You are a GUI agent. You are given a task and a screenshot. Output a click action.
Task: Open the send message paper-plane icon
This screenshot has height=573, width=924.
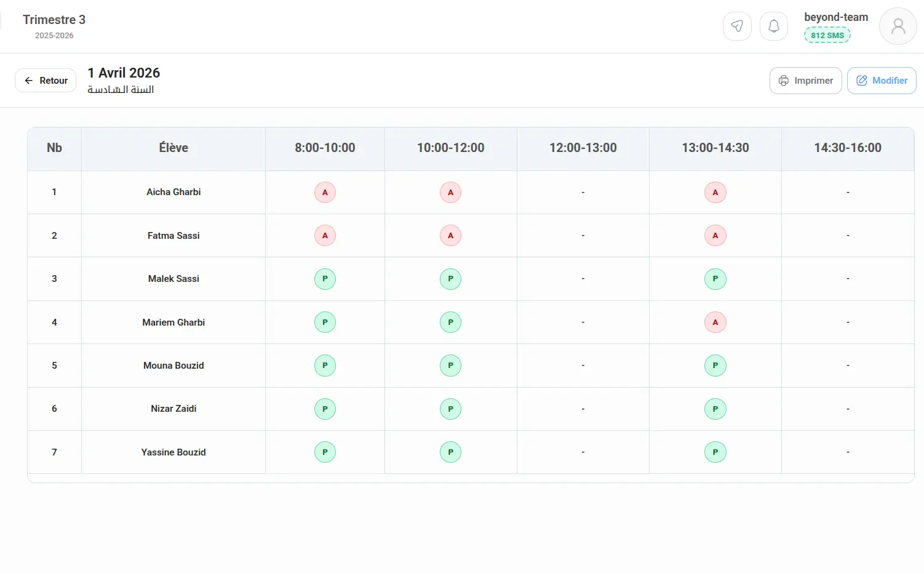click(737, 26)
